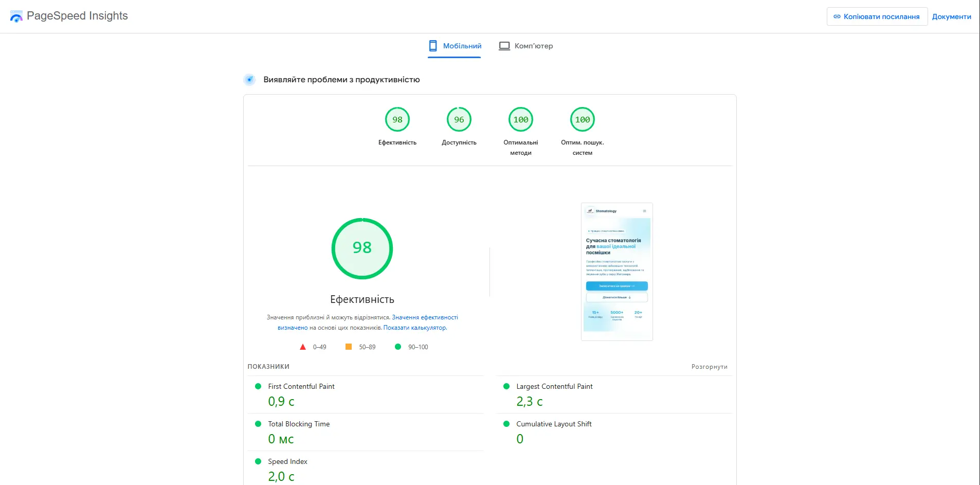Expand metrics via the Розгорнути control
Screen dimensions: 980x485
(710, 366)
